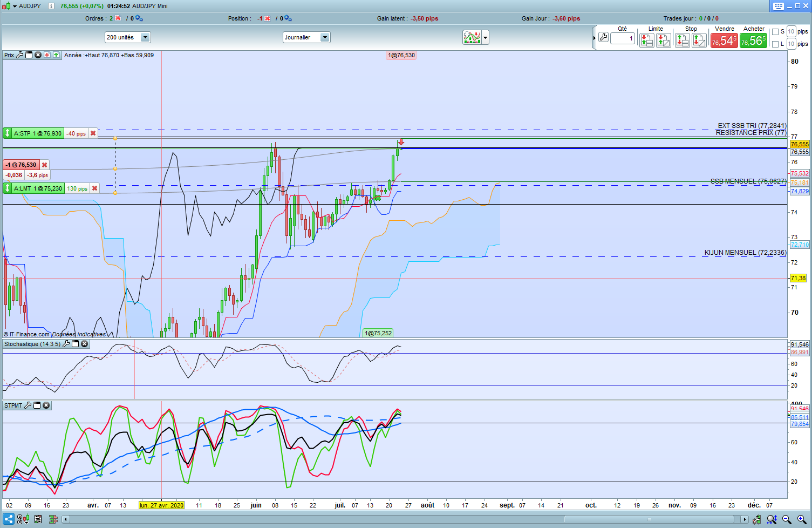Open the Journalier timeframe dropdown
The image size is (812, 528).
[306, 37]
